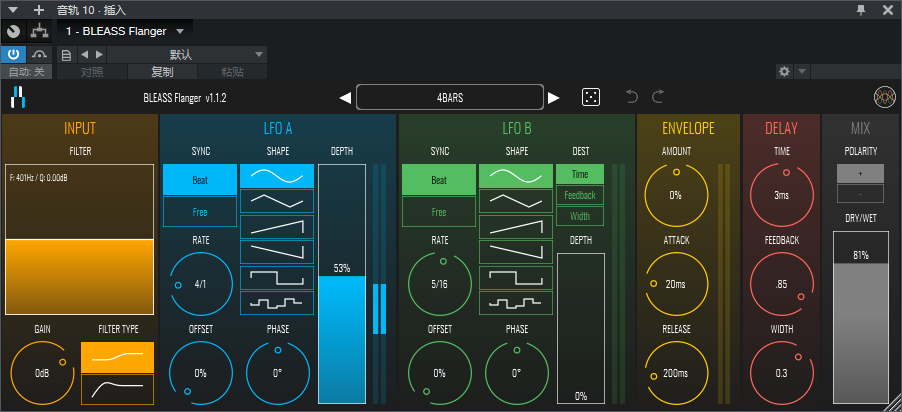
Task: Select ramp down shape in LFO A
Action: tap(277, 252)
